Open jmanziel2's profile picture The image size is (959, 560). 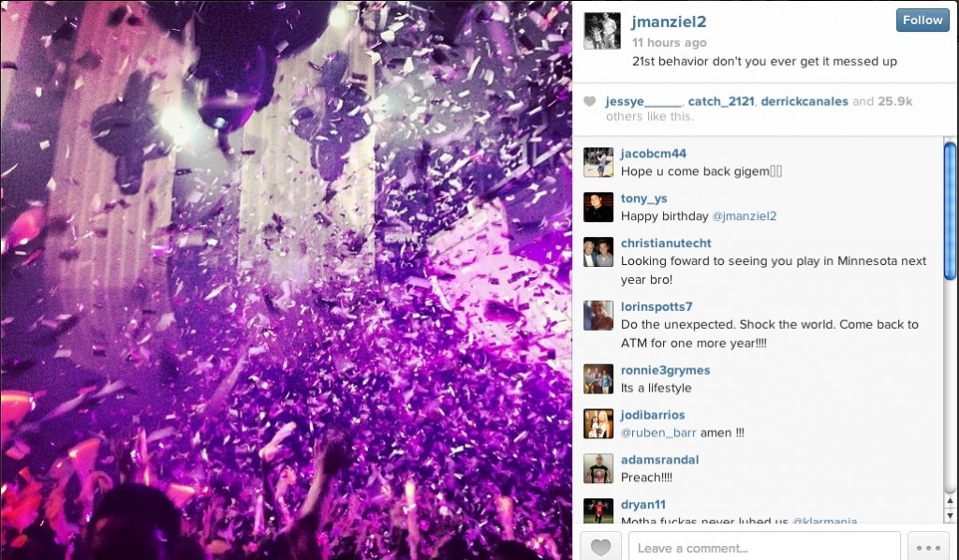pyautogui.click(x=602, y=31)
